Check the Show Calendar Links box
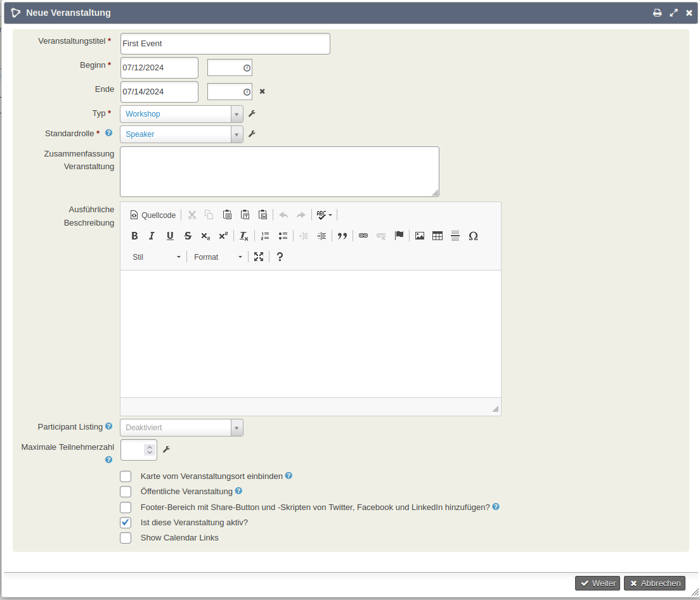 [126, 538]
